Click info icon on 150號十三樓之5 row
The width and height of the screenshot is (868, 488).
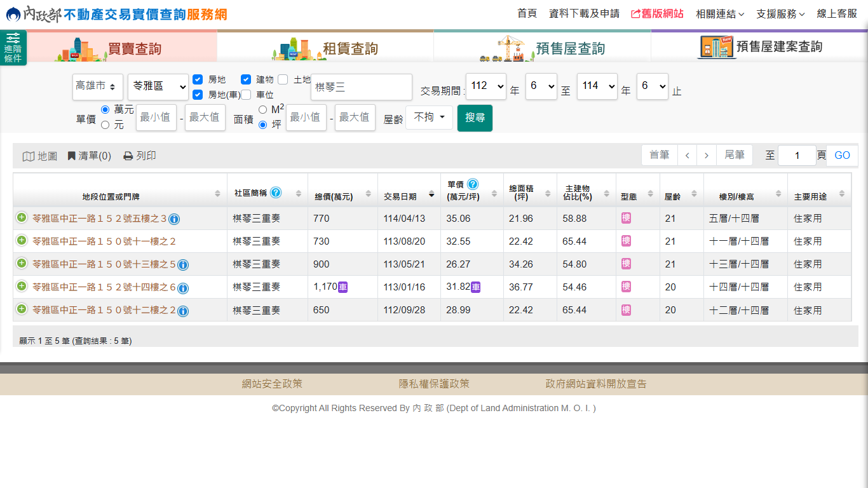(x=183, y=265)
